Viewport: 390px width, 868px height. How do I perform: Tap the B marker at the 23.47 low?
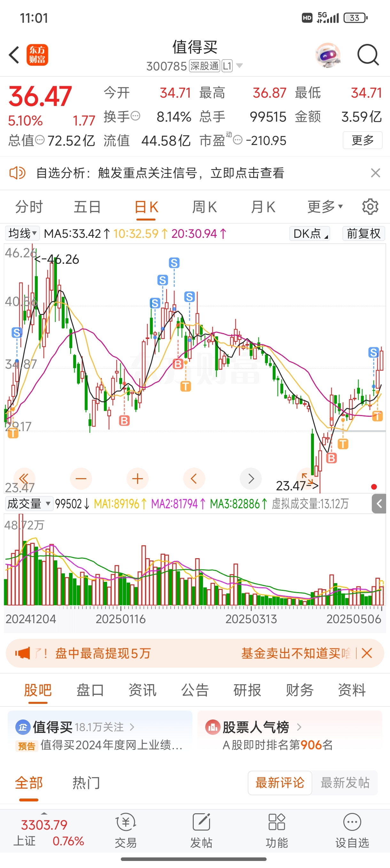(331, 458)
